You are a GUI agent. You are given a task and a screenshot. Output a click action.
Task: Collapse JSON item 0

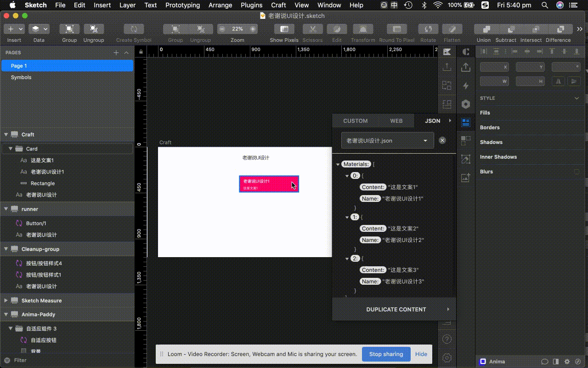tap(347, 176)
